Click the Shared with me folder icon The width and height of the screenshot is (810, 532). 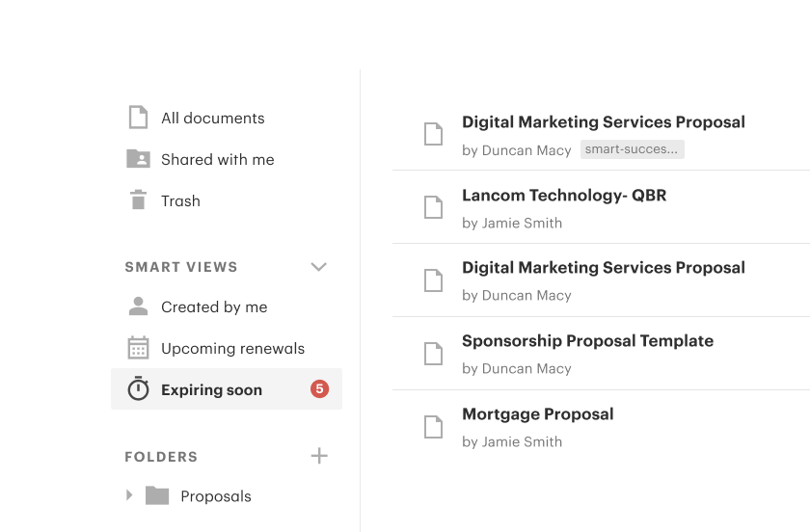pos(139,159)
